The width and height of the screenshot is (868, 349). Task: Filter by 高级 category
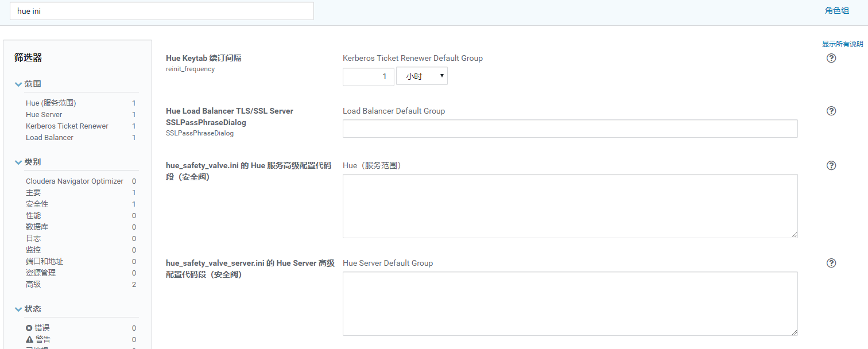[33, 285]
